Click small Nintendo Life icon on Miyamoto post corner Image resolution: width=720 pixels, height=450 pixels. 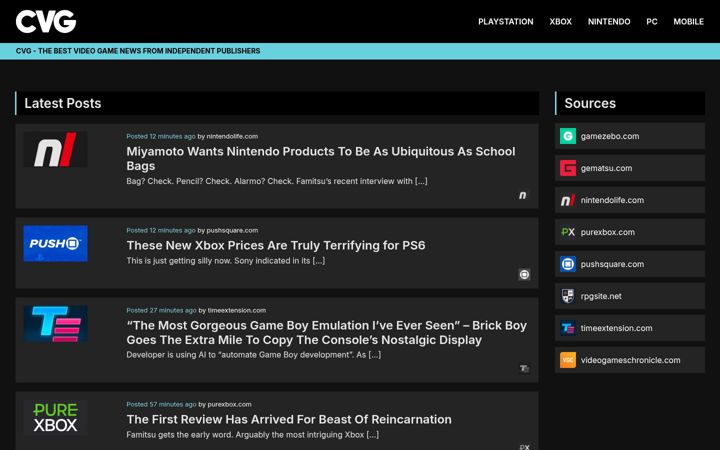point(523,195)
